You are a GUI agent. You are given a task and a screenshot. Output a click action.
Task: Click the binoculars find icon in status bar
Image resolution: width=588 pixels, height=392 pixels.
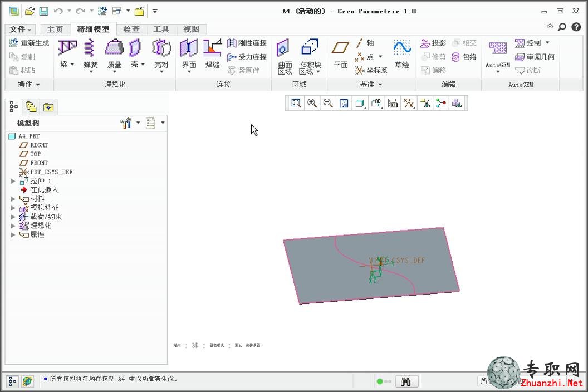pos(406,381)
